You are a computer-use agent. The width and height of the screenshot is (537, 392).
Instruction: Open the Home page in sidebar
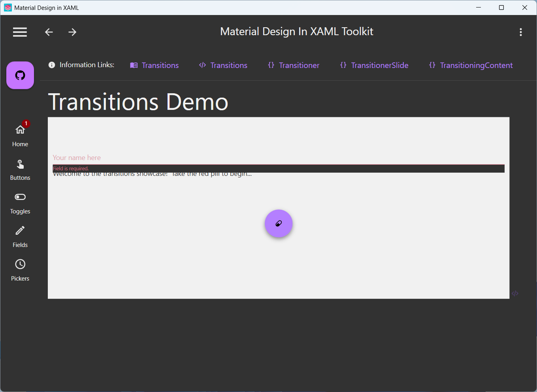click(x=20, y=135)
